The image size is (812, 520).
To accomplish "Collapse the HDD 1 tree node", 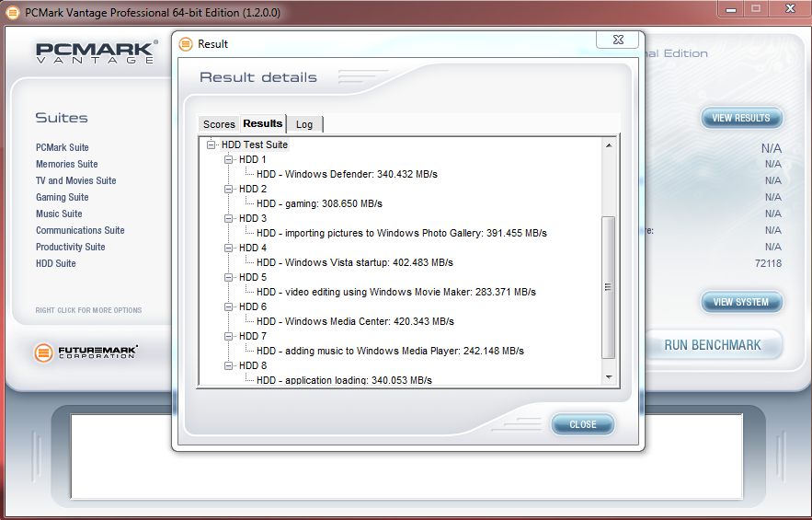I will coord(229,159).
